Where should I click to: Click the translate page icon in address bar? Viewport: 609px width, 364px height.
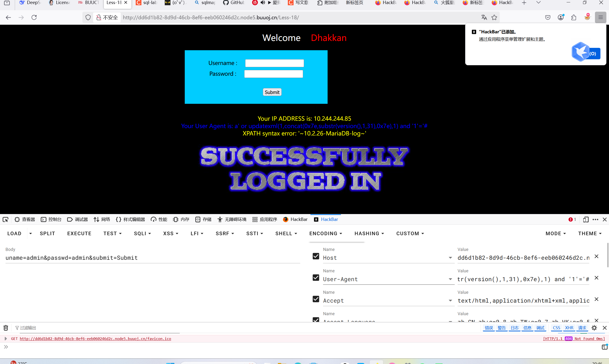pyautogui.click(x=484, y=17)
